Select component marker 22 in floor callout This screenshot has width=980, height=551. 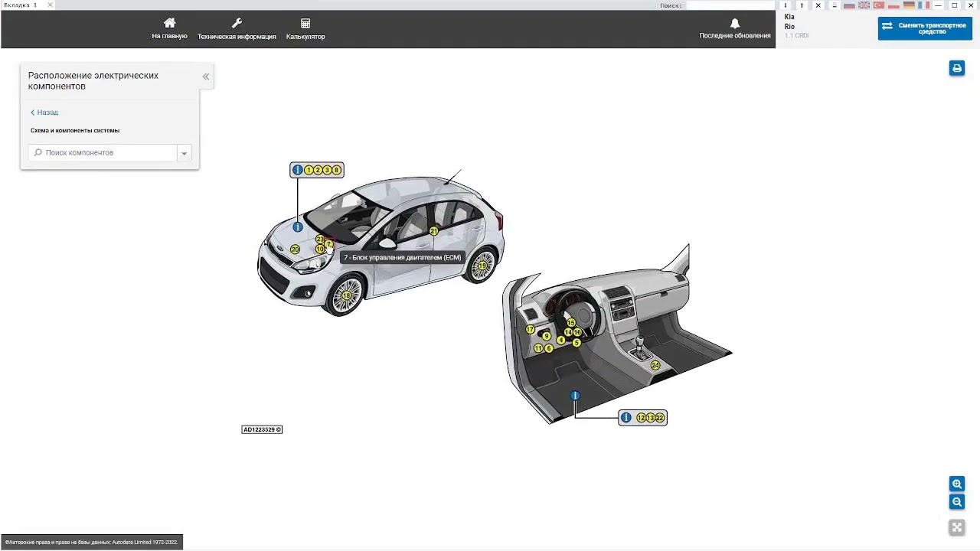(x=660, y=418)
